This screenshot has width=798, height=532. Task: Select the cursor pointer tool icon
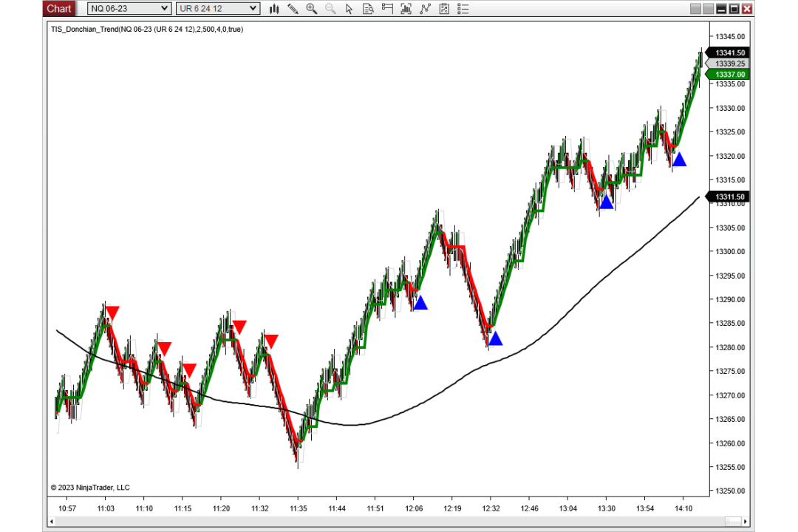click(349, 9)
